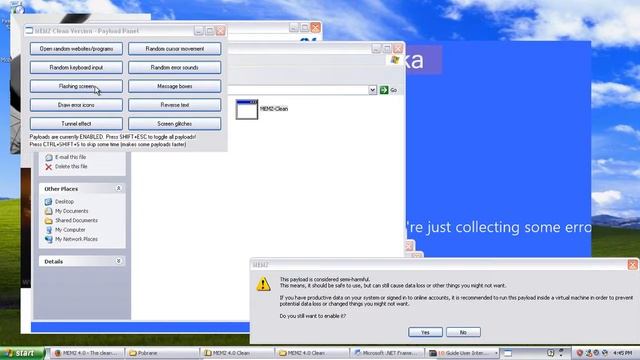The height and width of the screenshot is (360, 640).
Task: Close the Explorer window behind the panel
Action: click(398, 49)
